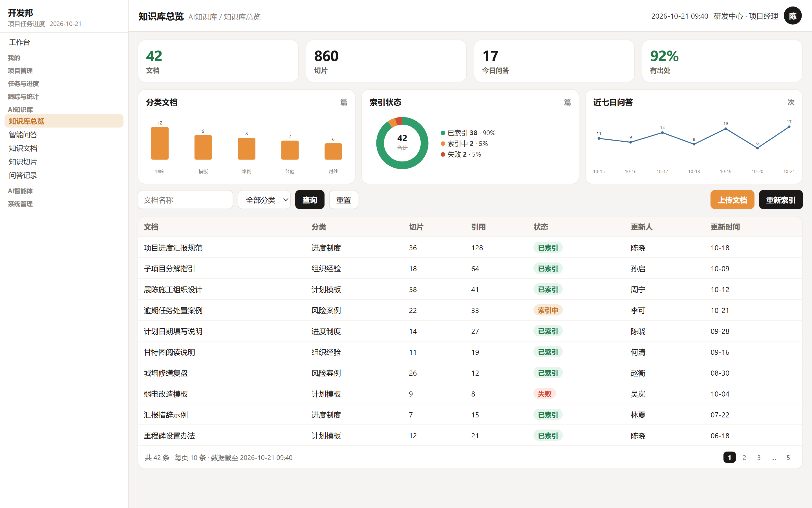
Task: Click the 陈 user avatar
Action: [793, 16]
